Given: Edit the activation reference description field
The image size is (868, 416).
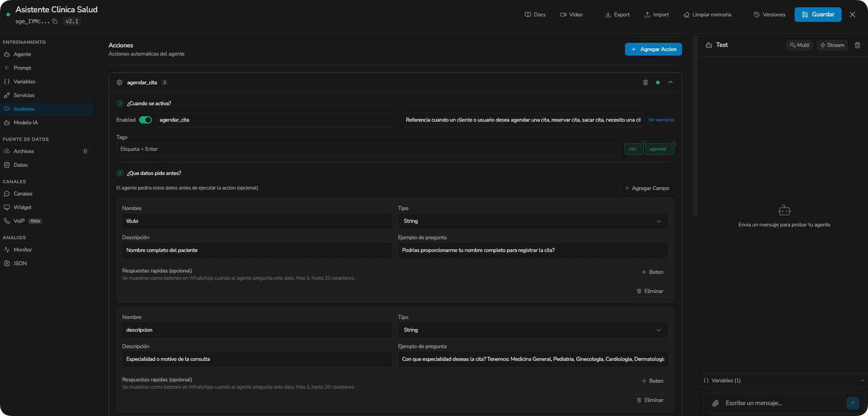Looking at the screenshot, I should pos(522,120).
